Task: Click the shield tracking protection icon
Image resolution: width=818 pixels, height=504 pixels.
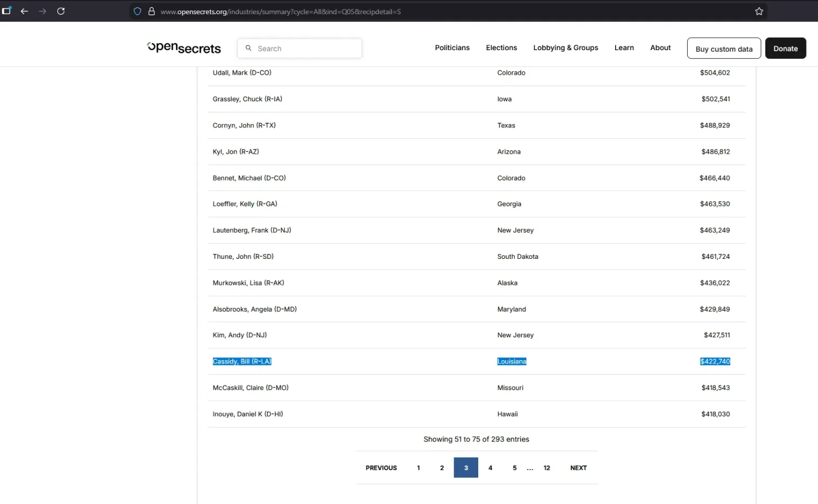Action: click(x=137, y=11)
